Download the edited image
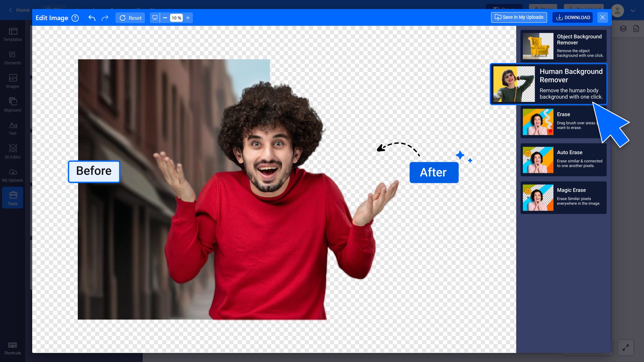 [573, 17]
